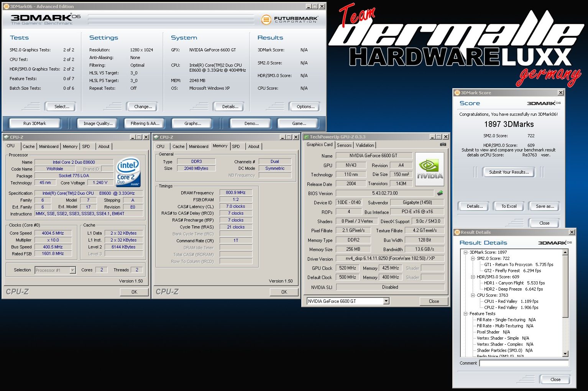
Task: Open the NVIDIA GeForce 6600 GT dropdown
Action: [386, 301]
